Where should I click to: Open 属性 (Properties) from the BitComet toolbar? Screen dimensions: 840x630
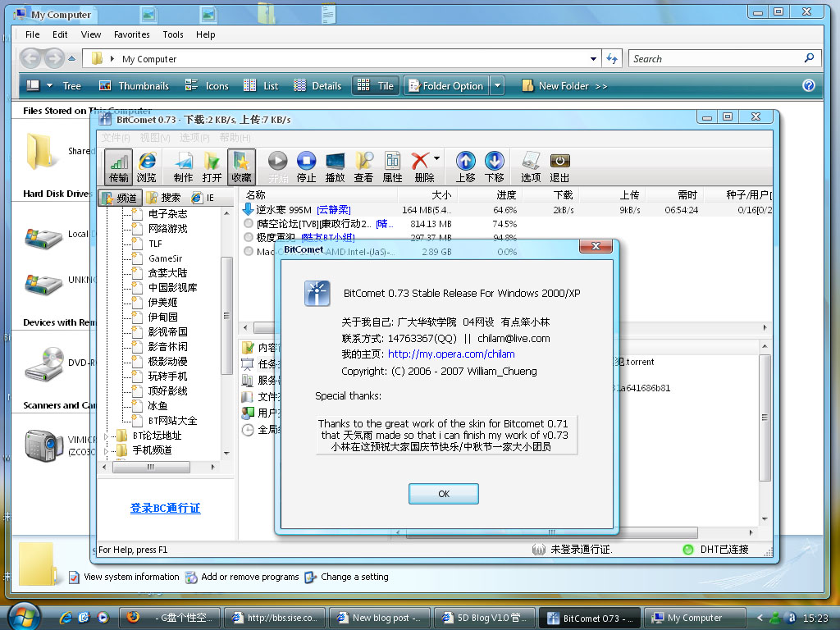[392, 167]
